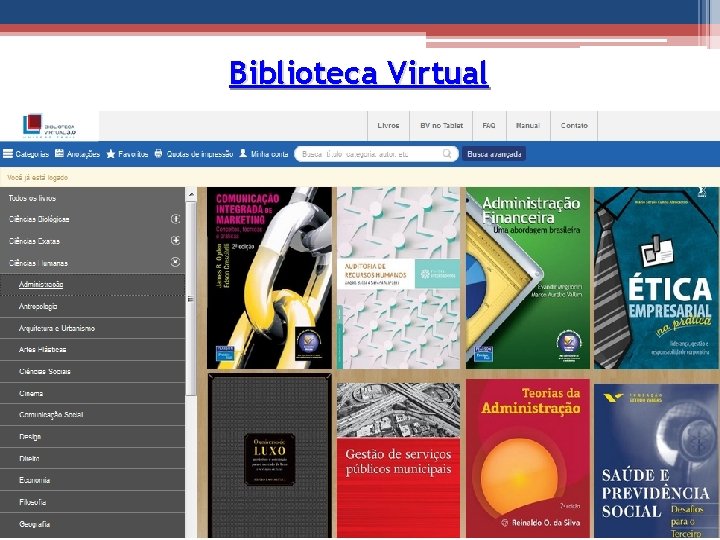Open the Contato tab
Screen dimensions: 720x540
[574, 125]
